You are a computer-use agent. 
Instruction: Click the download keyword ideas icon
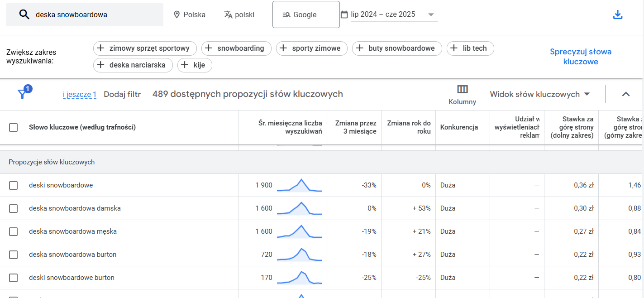(x=618, y=14)
